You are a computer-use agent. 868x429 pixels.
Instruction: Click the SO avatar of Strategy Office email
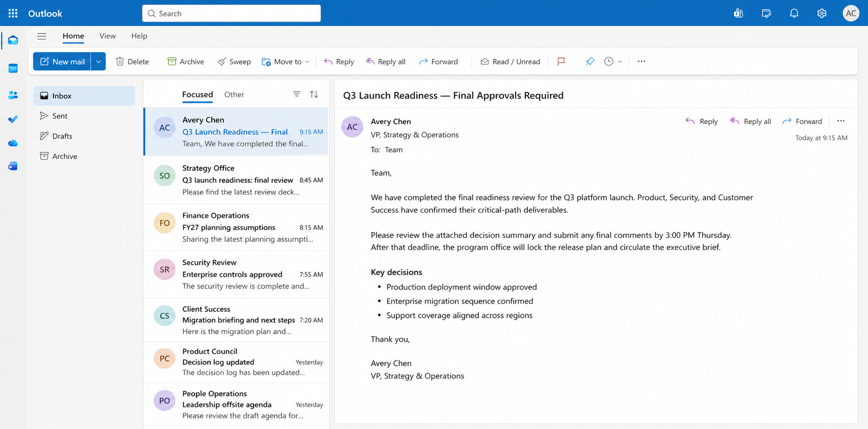pos(164,176)
